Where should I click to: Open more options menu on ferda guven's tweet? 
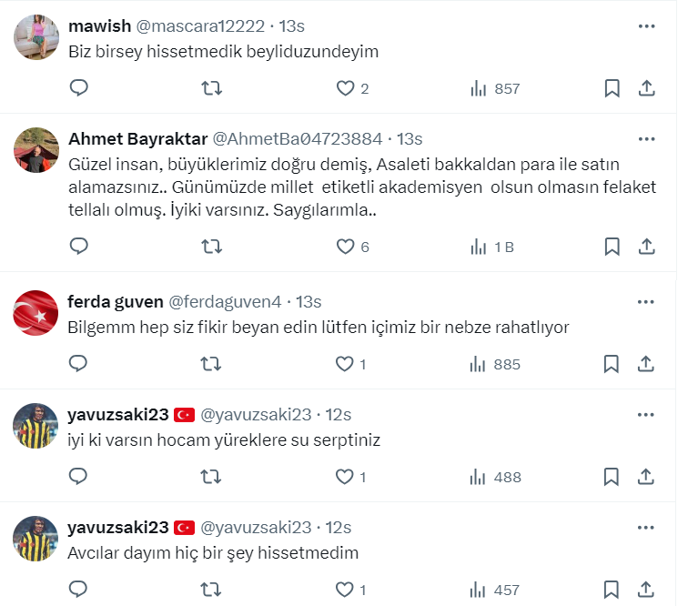click(646, 302)
